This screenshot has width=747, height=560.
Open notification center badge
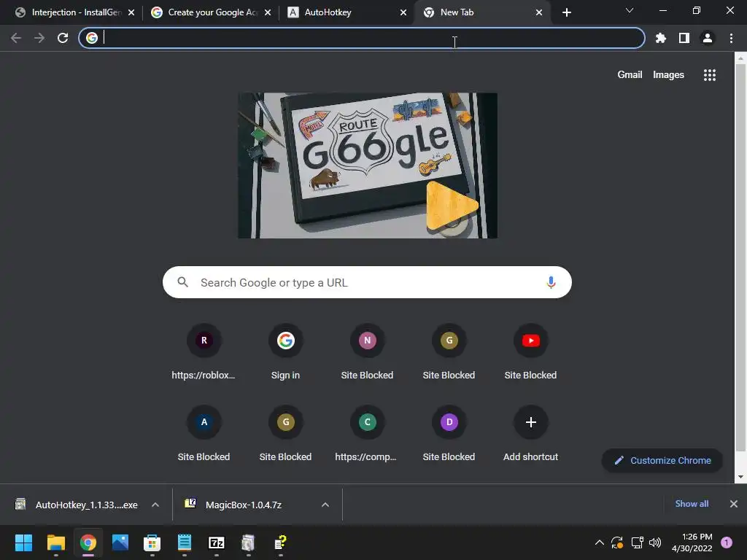[x=727, y=542]
